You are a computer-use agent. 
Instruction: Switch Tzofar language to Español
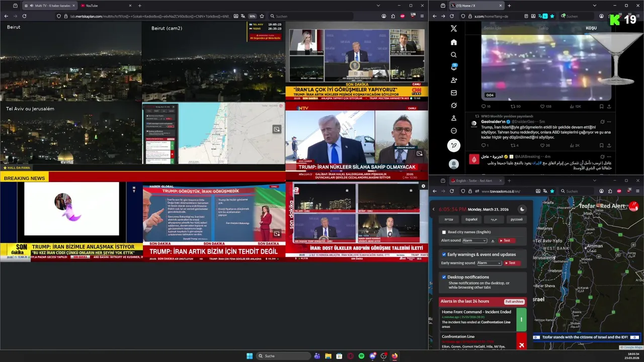471,219
